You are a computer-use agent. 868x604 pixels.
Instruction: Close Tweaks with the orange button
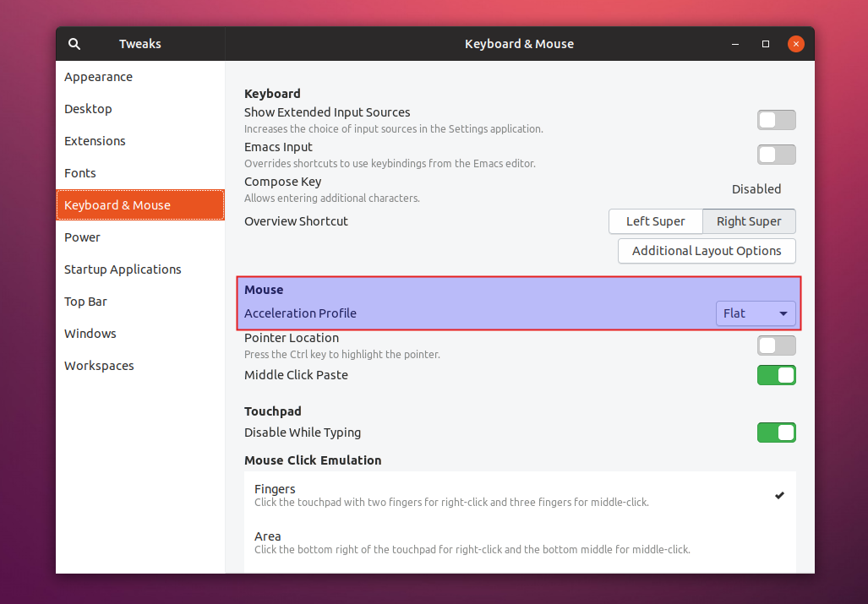point(795,44)
